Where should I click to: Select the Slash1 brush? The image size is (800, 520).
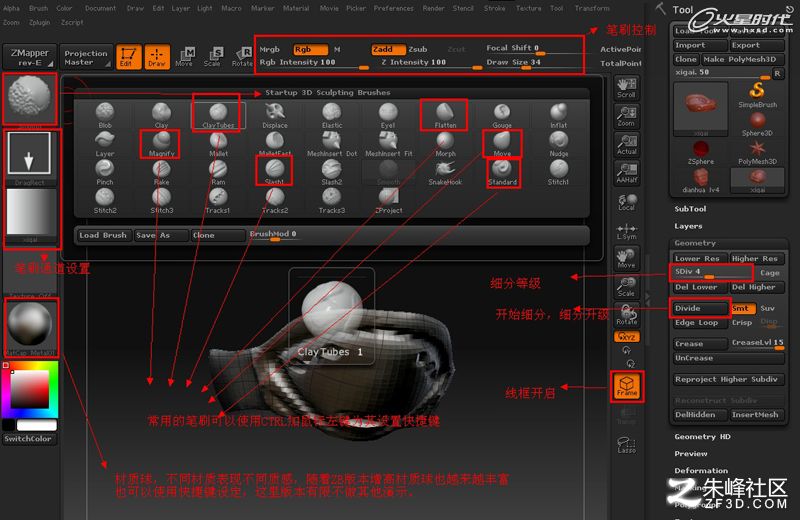coord(274,172)
